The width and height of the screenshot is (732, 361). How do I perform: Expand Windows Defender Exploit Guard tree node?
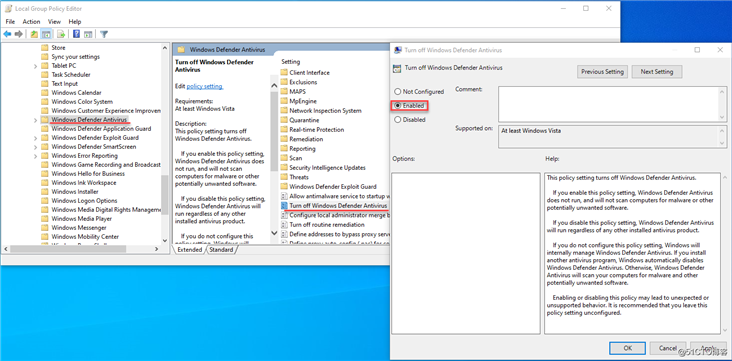coord(35,138)
